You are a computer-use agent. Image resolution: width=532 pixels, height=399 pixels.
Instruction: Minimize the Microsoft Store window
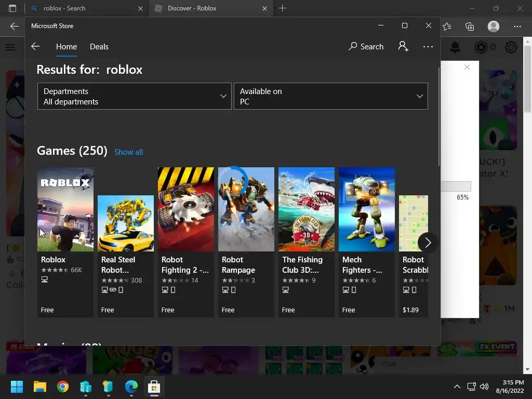pos(381,25)
